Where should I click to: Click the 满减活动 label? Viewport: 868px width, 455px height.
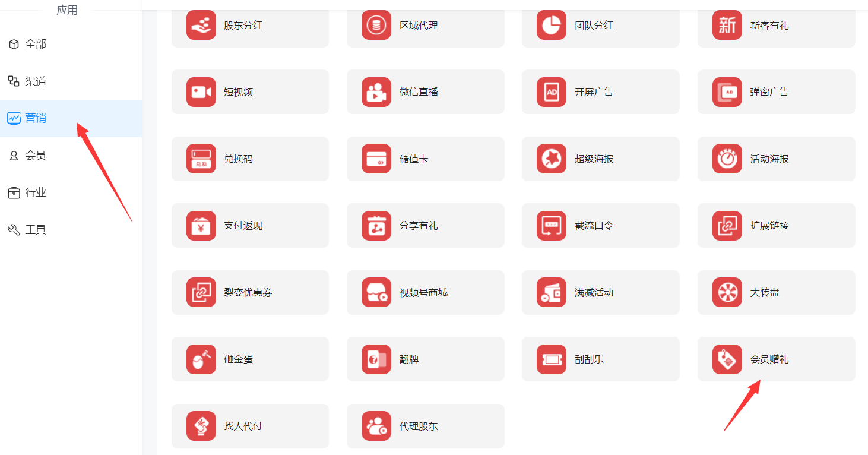coord(594,293)
